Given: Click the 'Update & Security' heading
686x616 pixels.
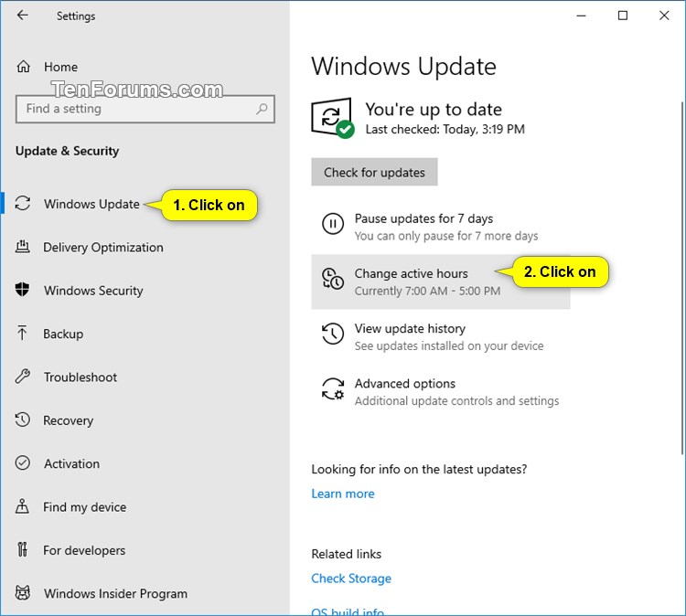Looking at the screenshot, I should pos(67,151).
